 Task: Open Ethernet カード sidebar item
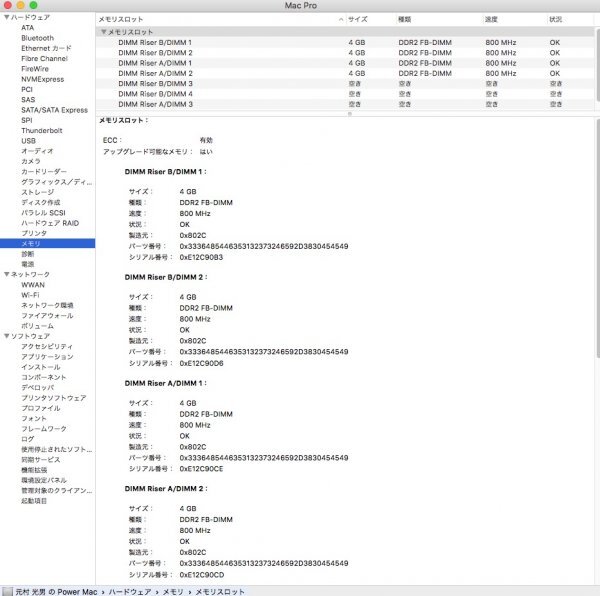(x=46, y=48)
